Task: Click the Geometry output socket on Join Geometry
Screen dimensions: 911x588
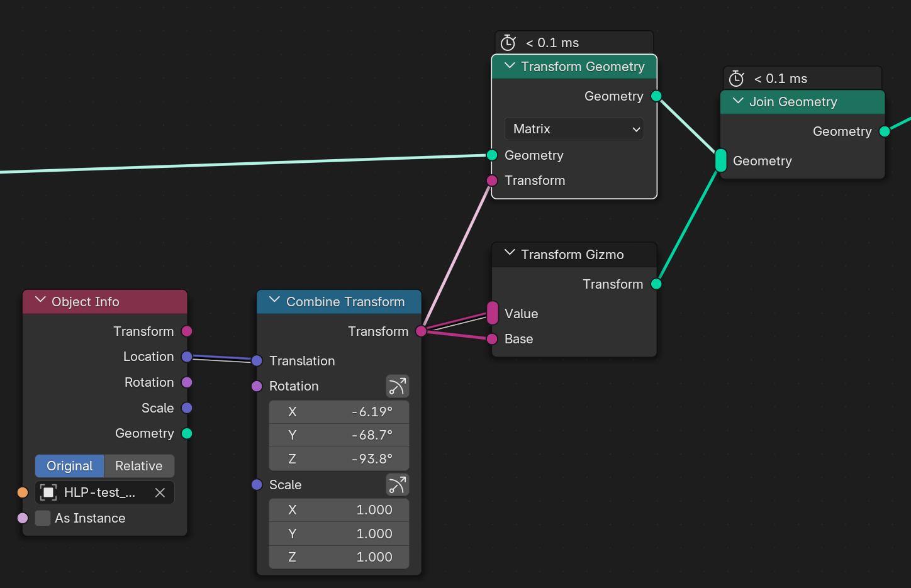Action: (x=885, y=131)
